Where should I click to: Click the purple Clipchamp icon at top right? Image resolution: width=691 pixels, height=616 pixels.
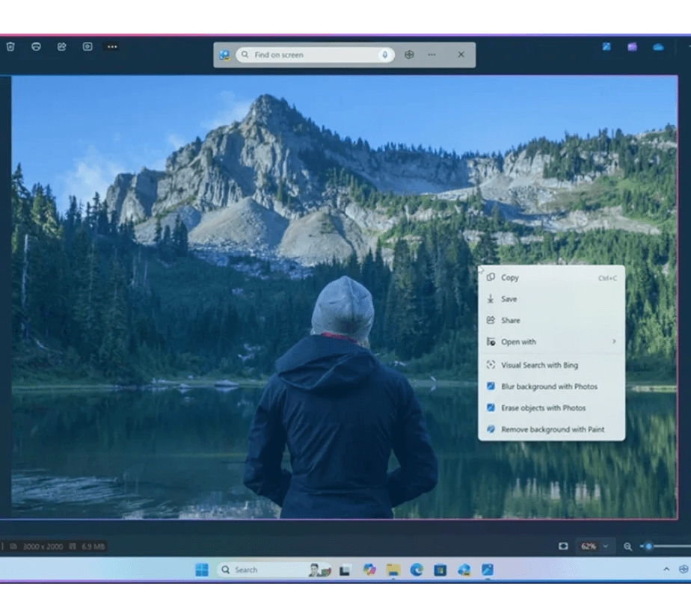tap(633, 46)
